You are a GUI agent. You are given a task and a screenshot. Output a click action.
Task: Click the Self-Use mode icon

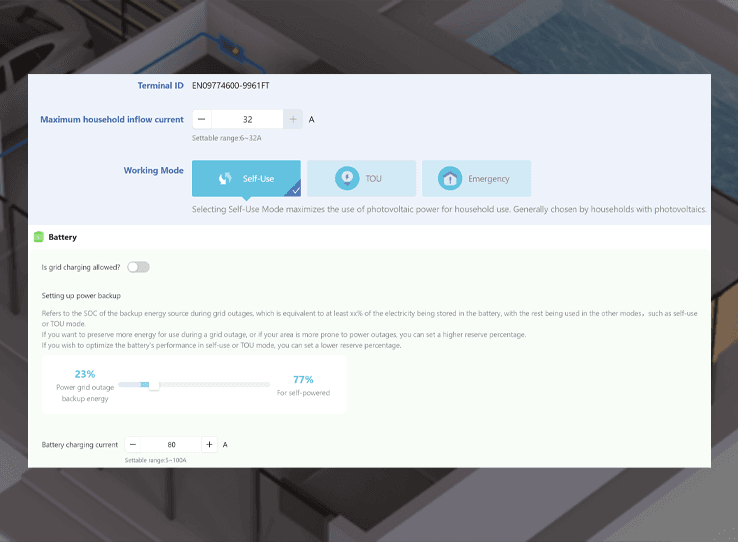tap(225, 179)
